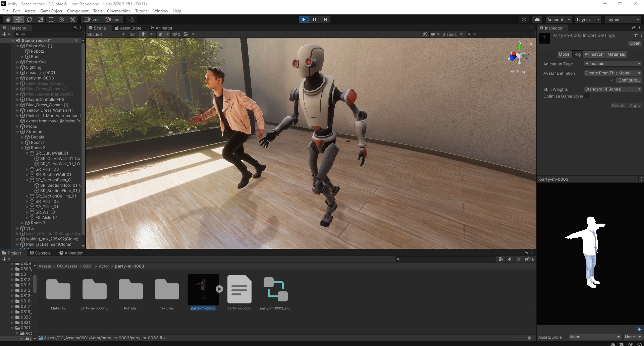Open the File menu
This screenshot has height=346, width=644.
(x=5, y=11)
